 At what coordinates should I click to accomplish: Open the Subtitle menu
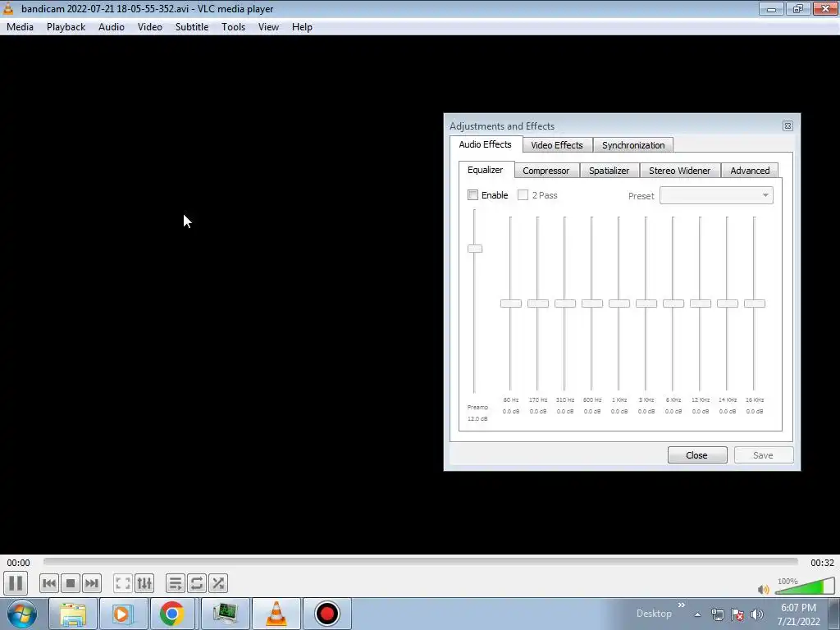pos(192,27)
